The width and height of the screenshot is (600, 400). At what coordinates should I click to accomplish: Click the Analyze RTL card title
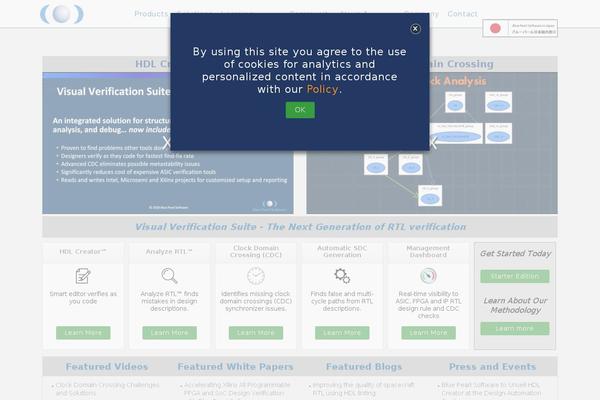(169, 251)
